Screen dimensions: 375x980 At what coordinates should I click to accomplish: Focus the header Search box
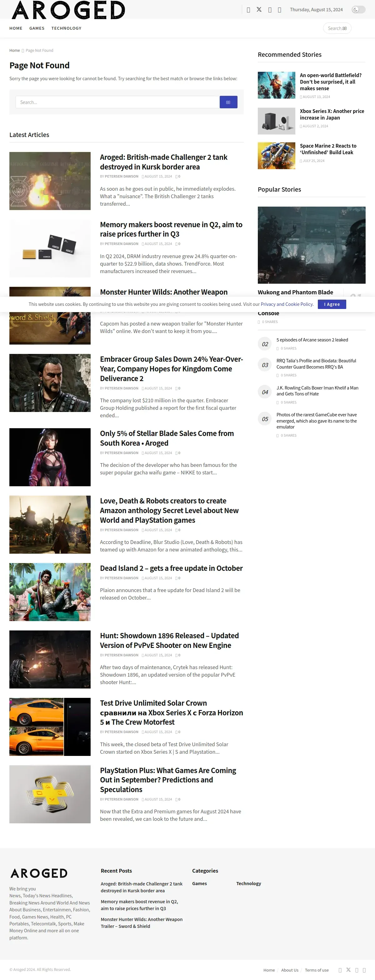pos(337,28)
